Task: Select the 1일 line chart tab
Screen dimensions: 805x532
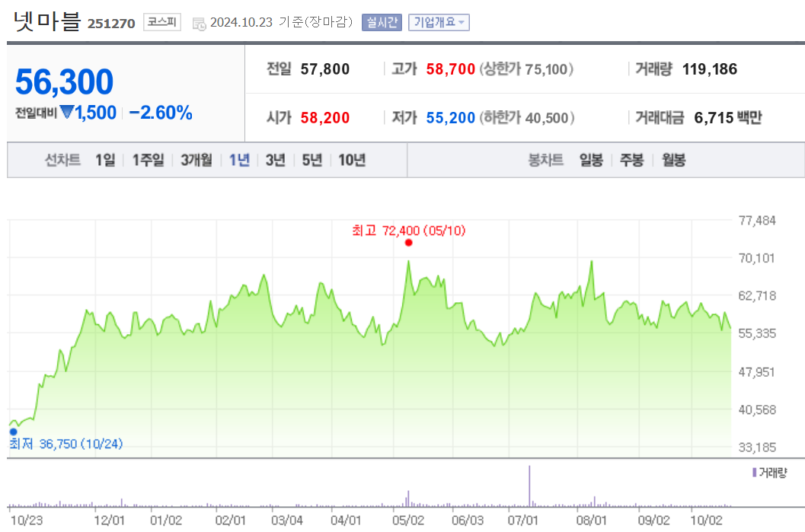Action: [105, 160]
